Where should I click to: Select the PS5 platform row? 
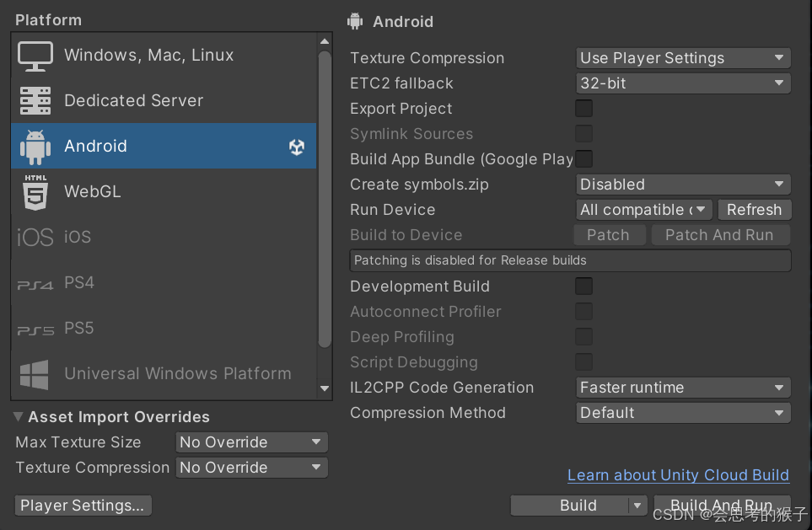tap(164, 328)
